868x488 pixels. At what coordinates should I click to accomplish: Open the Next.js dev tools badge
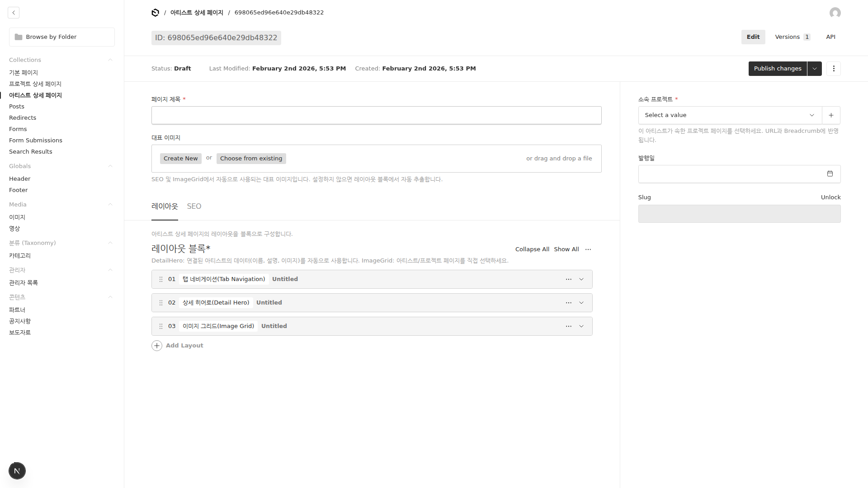tap(17, 471)
